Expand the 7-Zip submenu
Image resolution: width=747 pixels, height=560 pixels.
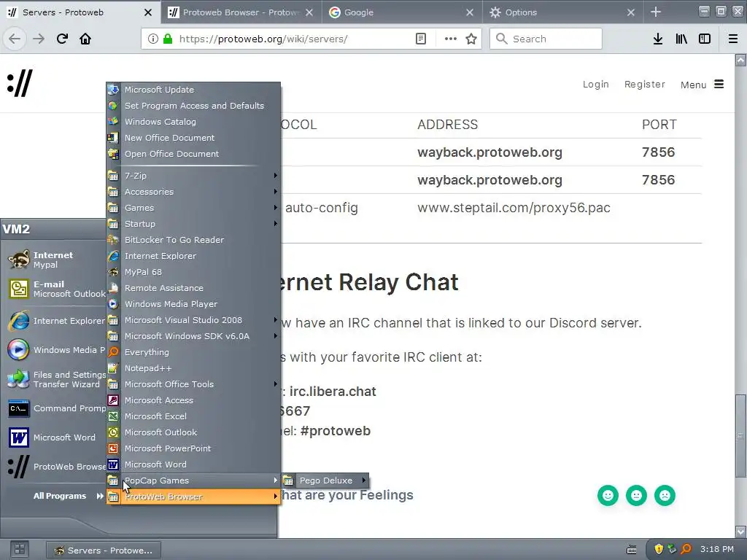point(193,176)
